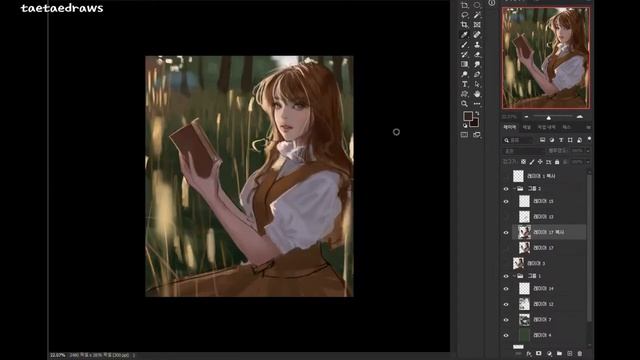Reset colors to default black and white
The image size is (640, 360).
465,126
